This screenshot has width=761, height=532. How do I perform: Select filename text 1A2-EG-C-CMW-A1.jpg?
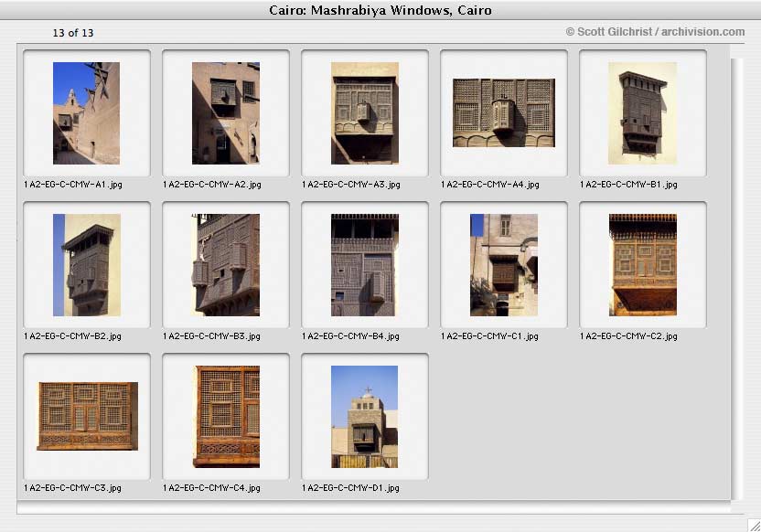[x=73, y=185]
